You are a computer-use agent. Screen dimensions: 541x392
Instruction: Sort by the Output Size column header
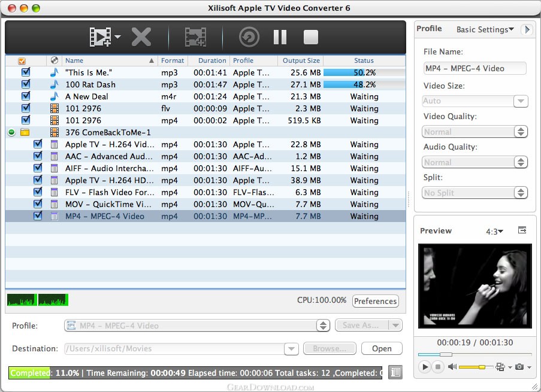click(x=301, y=60)
